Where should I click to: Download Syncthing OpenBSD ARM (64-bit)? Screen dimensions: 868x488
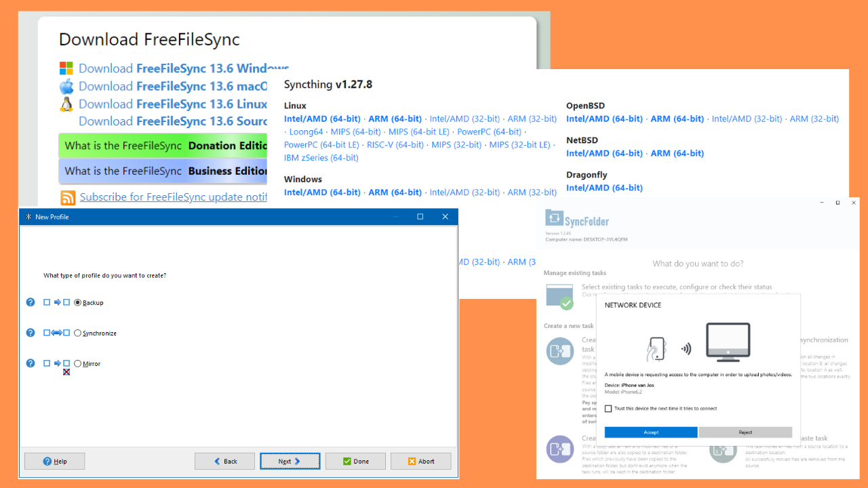point(677,119)
